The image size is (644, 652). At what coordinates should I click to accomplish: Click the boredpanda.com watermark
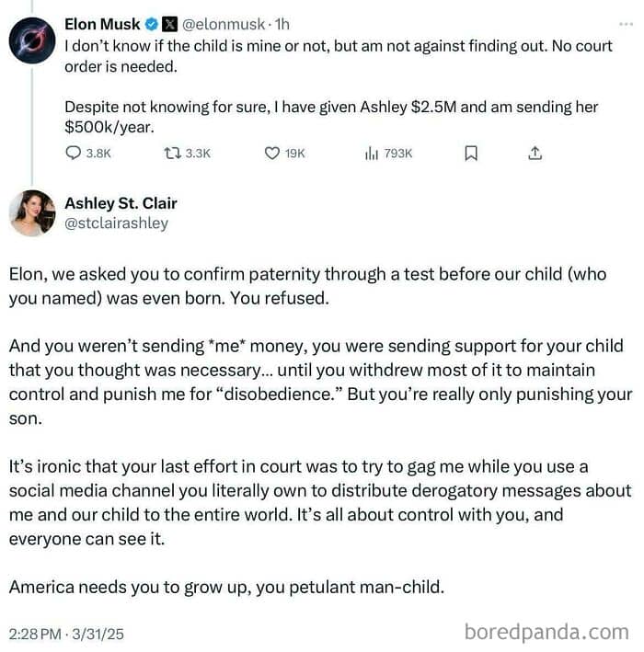click(546, 631)
